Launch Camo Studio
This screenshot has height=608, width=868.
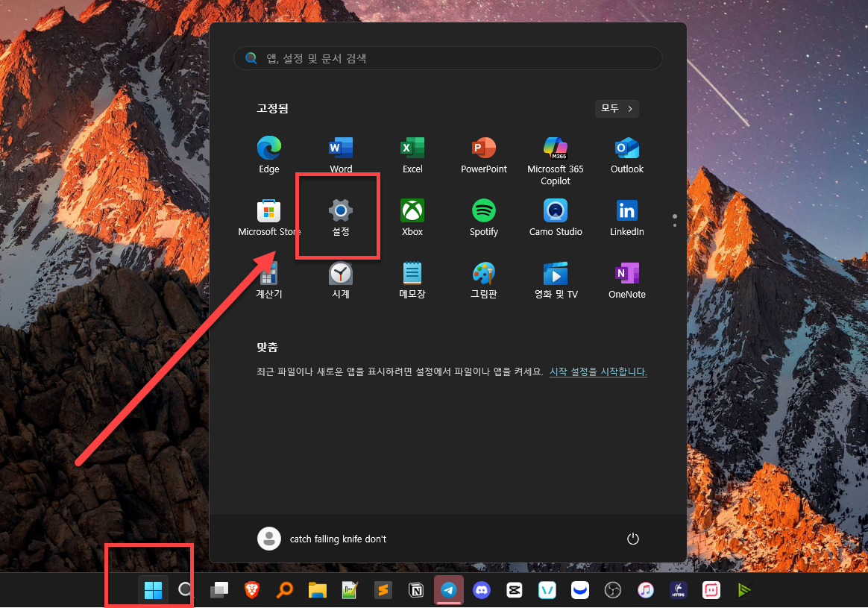556,218
